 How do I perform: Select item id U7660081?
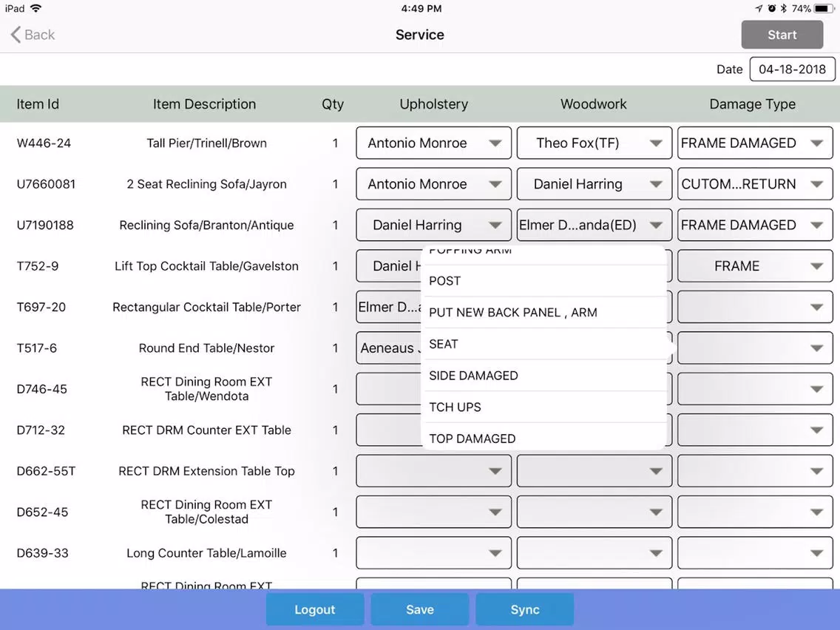[x=46, y=183]
